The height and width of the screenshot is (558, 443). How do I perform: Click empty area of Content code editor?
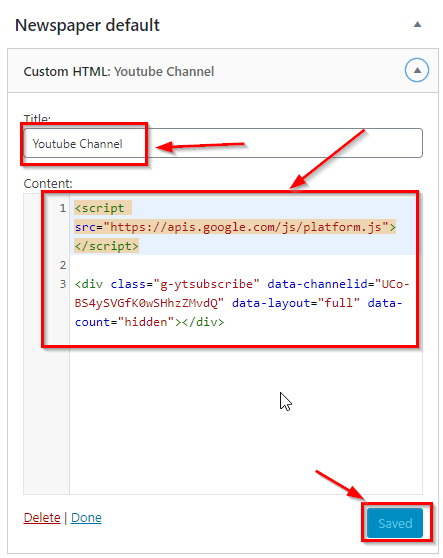(x=246, y=420)
